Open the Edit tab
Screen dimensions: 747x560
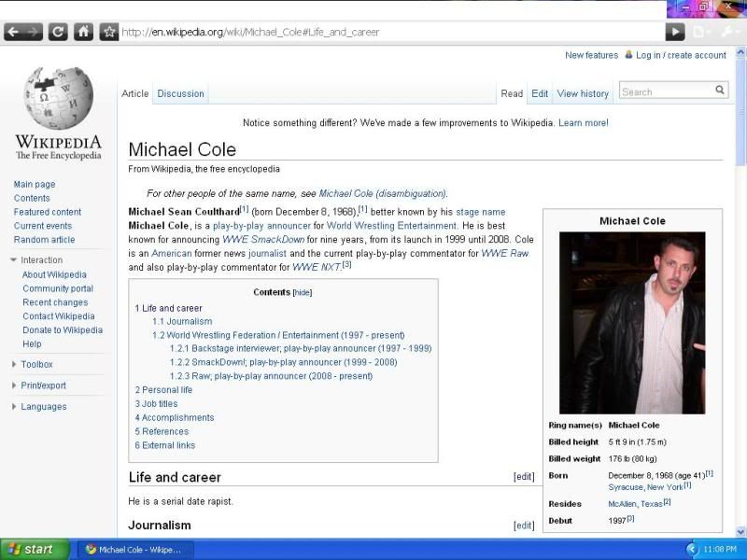(540, 94)
